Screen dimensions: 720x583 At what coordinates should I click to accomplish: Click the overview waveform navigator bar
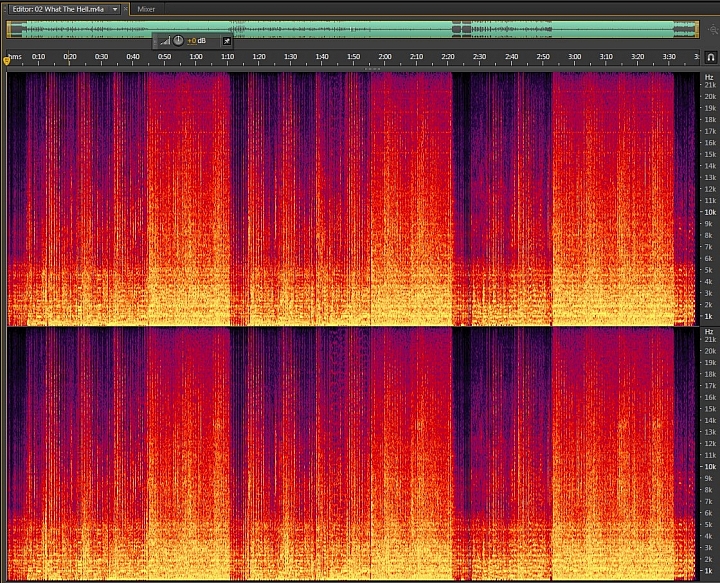point(353,29)
